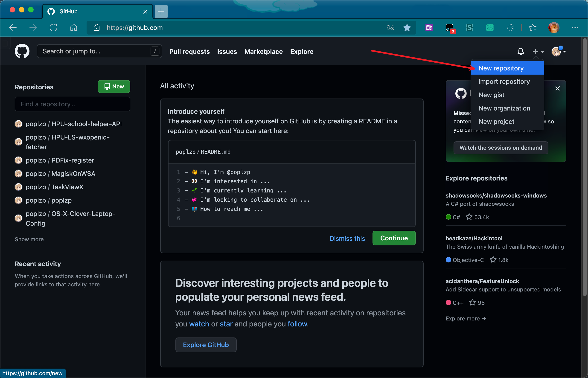Open poplzp / HPU-school-helper-API repository
This screenshot has height=378, width=588.
click(x=74, y=124)
